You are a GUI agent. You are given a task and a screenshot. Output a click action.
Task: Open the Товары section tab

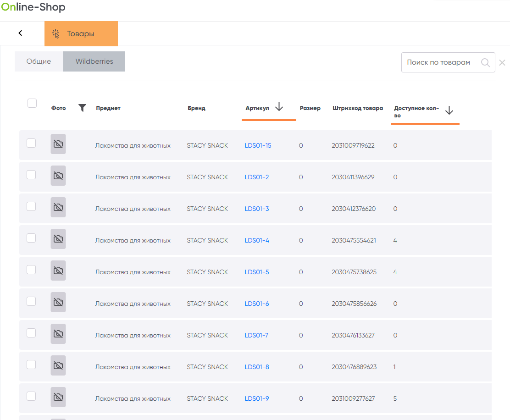click(81, 33)
